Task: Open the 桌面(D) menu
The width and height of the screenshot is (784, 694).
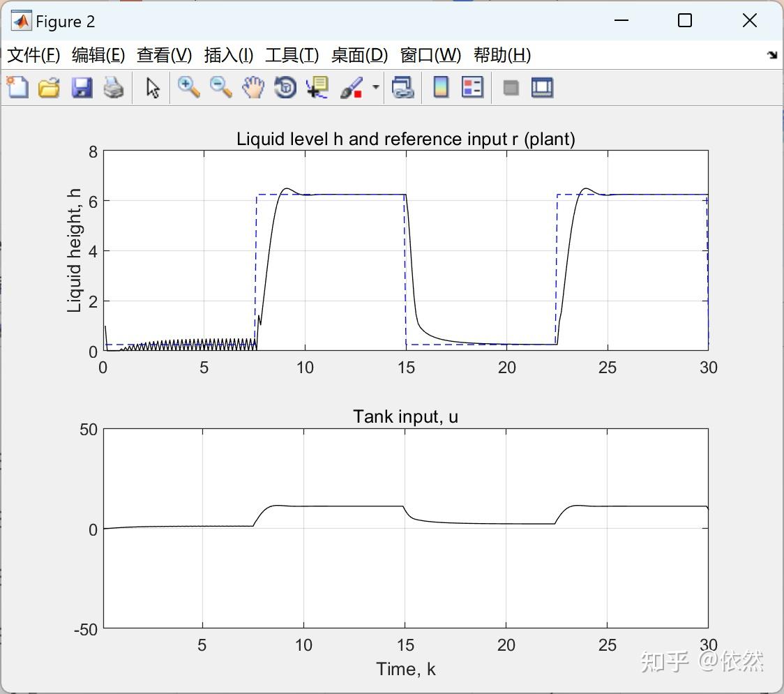Action: pos(359,55)
